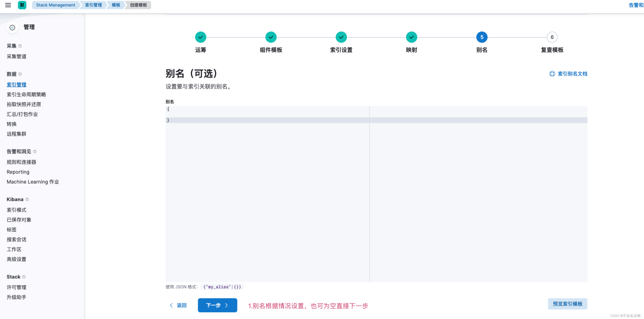Click the info icon beside Kibana heading
644x319 pixels.
27,199
